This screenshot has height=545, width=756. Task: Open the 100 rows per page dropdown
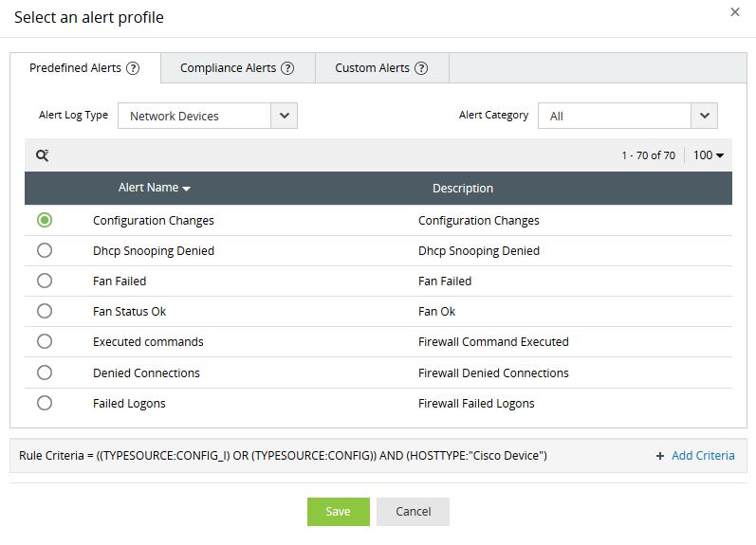click(x=709, y=155)
